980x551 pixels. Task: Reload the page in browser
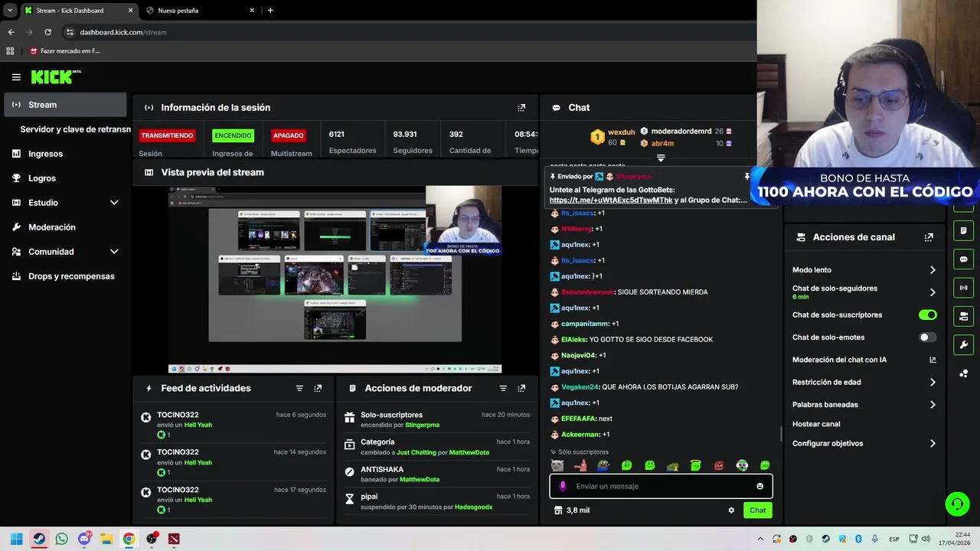click(x=47, y=32)
